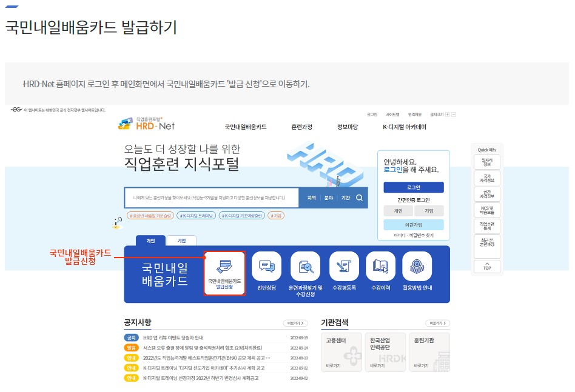Open the 사이트맵 link
The image size is (575, 392).
click(x=393, y=115)
